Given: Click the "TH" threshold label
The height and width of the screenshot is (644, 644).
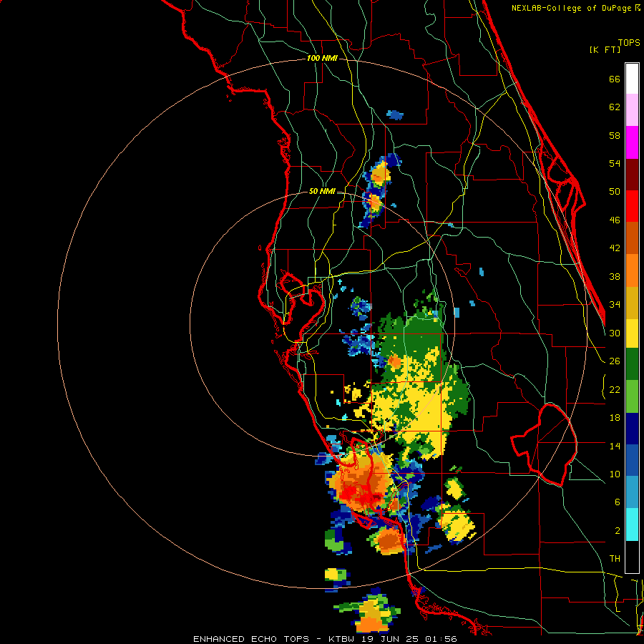Looking at the screenshot, I should tap(615, 559).
